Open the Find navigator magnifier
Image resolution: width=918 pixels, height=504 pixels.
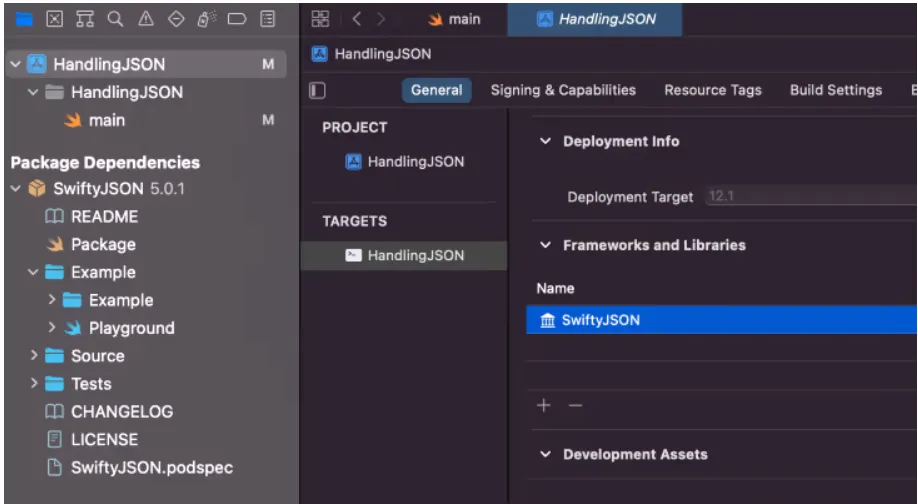(x=115, y=19)
